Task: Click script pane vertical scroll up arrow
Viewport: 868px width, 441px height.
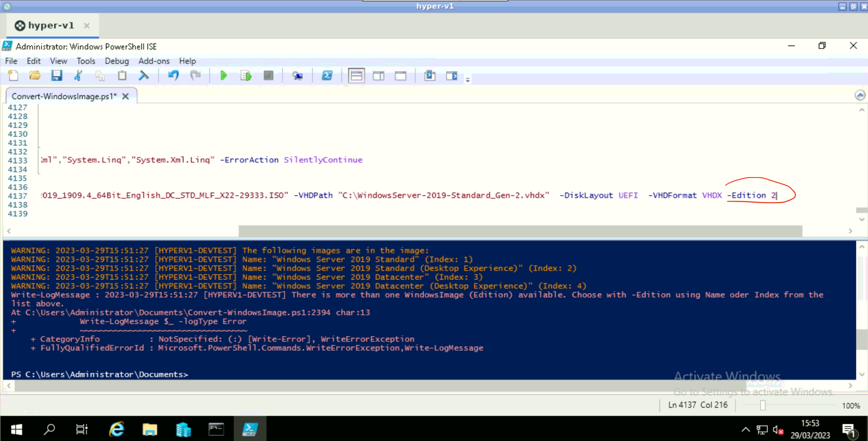Action: click(862, 110)
